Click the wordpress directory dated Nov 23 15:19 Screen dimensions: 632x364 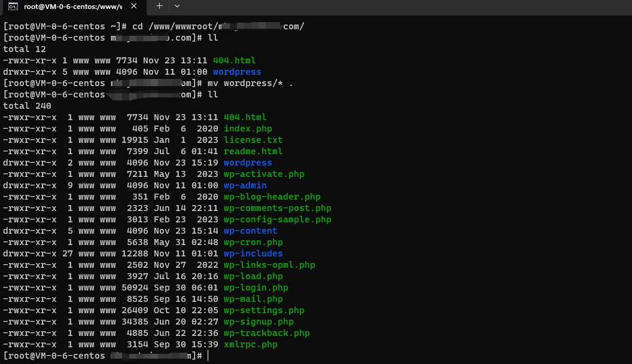[x=248, y=163]
